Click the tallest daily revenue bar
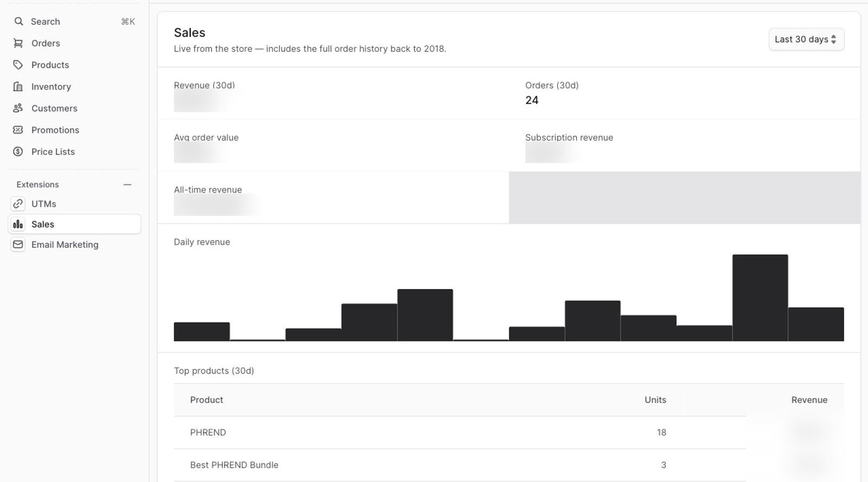 click(760, 298)
